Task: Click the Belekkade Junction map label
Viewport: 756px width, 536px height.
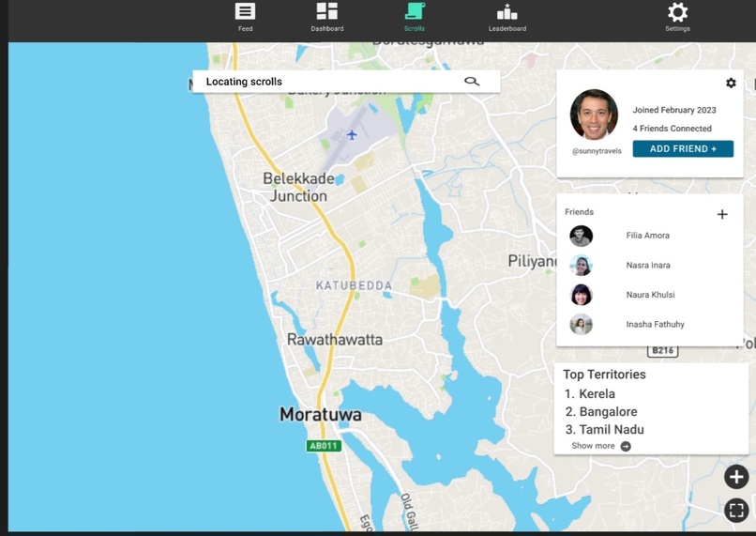Action: pos(298,187)
